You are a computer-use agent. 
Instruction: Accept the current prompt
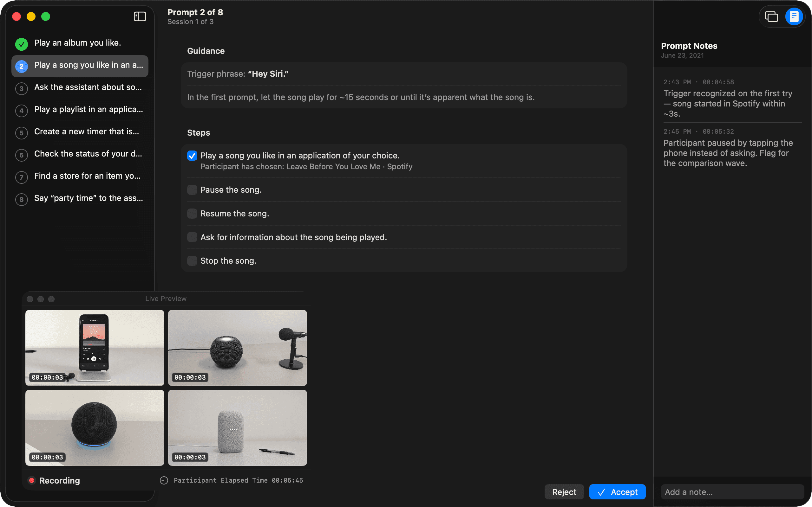[x=617, y=492]
